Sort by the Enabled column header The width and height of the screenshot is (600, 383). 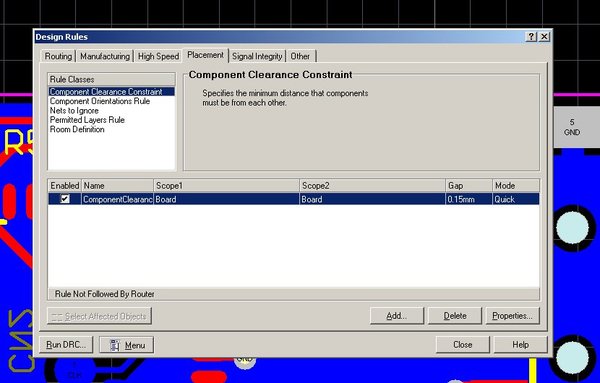pos(65,186)
